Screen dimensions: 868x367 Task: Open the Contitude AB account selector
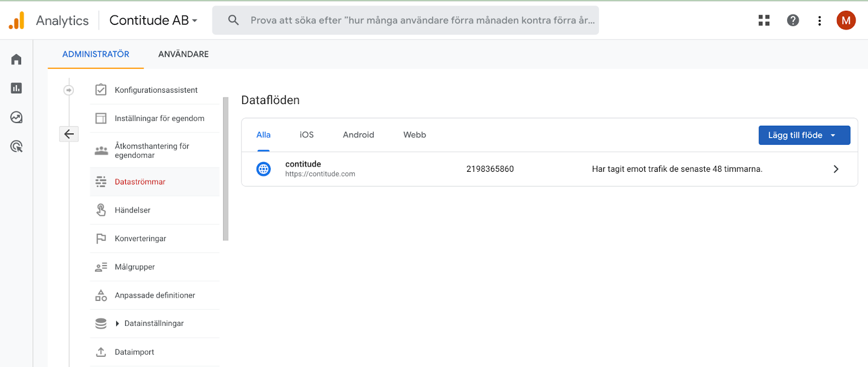153,21
